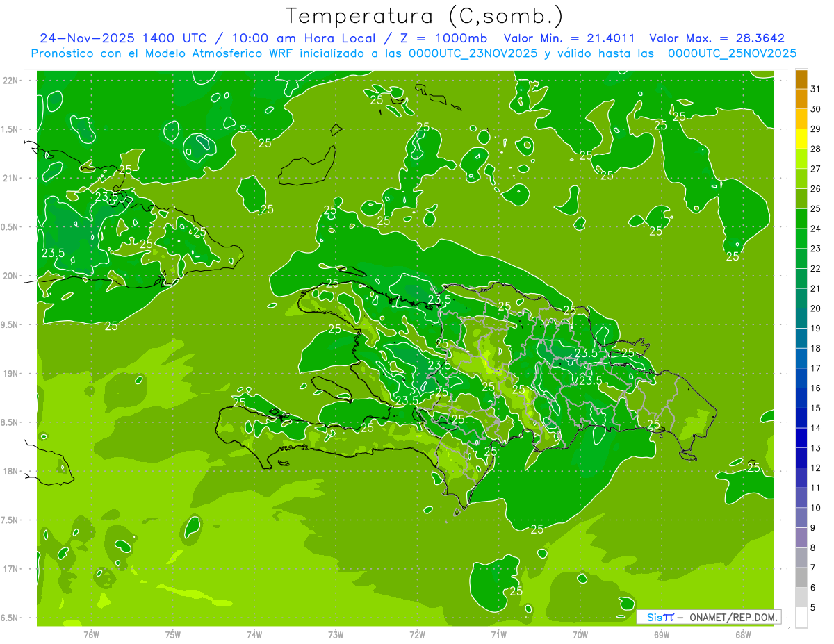Click the '75W' longitude axis label
This screenshot has height=644, width=834.
(173, 634)
